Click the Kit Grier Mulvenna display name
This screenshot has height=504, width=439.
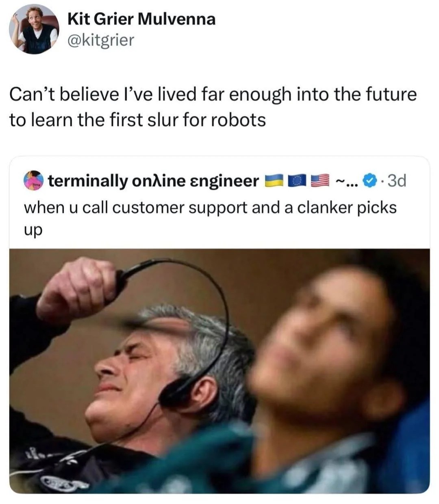(141, 19)
